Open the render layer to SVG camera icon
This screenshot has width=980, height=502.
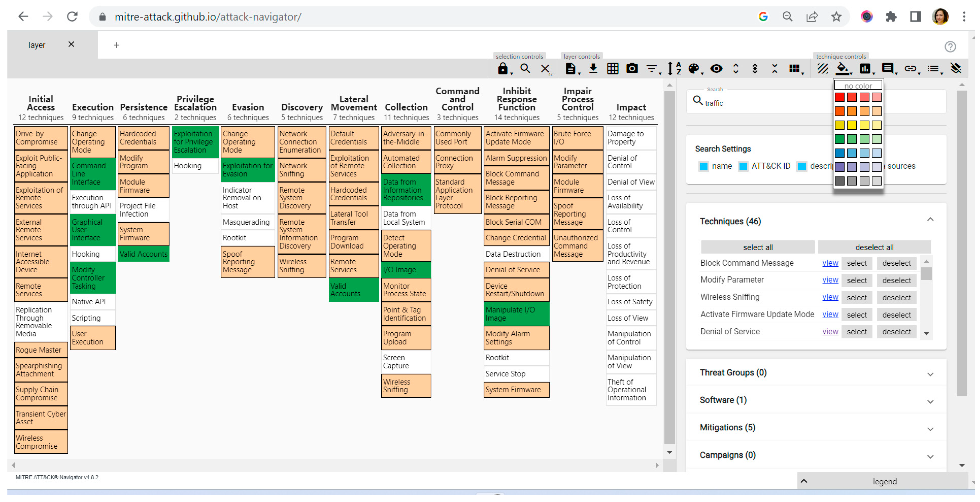(631, 69)
